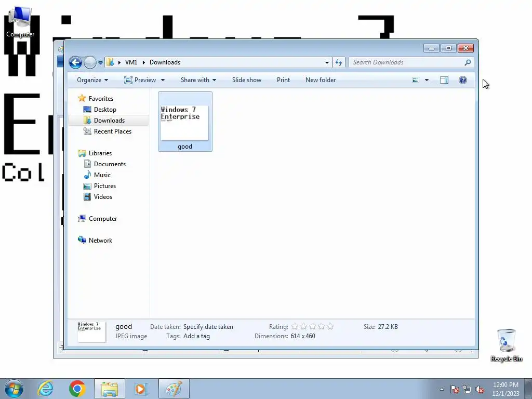Open the Videos library
The width and height of the screenshot is (532, 399).
pyautogui.click(x=103, y=196)
